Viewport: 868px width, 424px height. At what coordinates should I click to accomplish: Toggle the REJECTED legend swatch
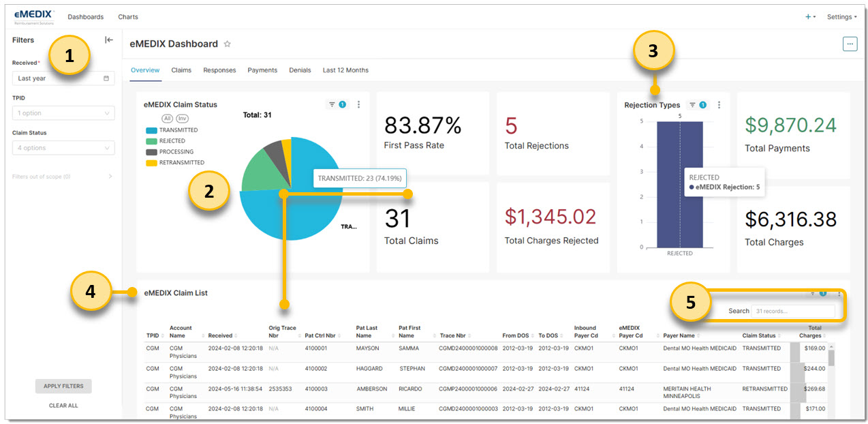click(x=151, y=141)
